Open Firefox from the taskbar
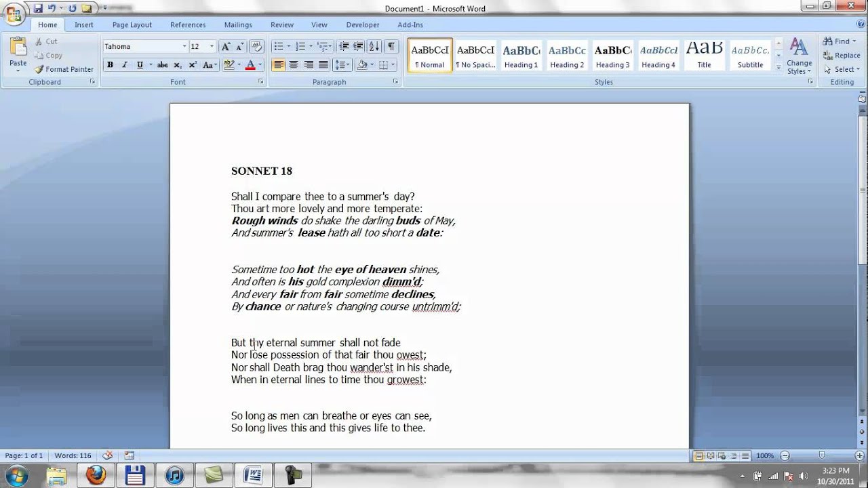 [x=96, y=475]
